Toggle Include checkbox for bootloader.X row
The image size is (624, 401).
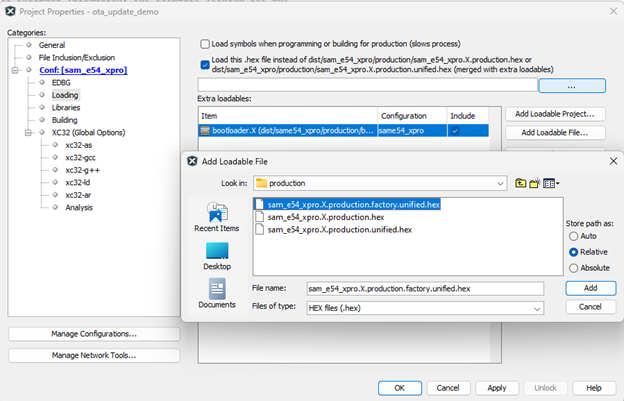click(455, 130)
